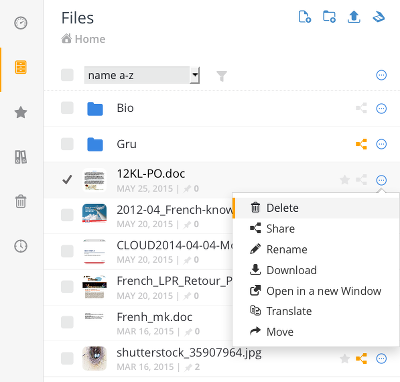Open French_LPR_Retour file name
This screenshot has height=382, width=400.
[175, 281]
